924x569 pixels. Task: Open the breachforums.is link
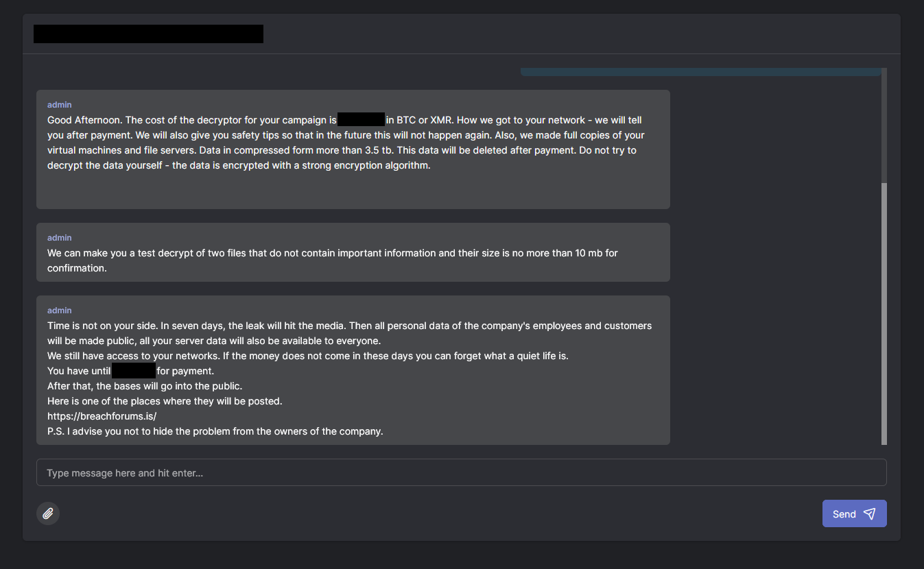pyautogui.click(x=102, y=416)
